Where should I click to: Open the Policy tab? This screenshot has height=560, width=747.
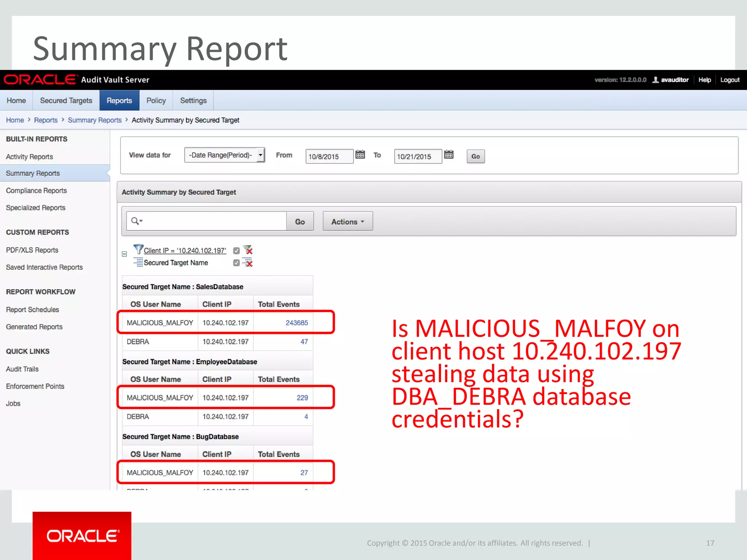(156, 100)
